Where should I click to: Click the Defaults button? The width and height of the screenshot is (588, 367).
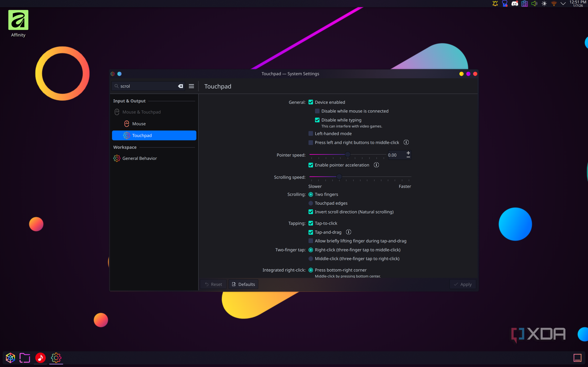coord(243,284)
